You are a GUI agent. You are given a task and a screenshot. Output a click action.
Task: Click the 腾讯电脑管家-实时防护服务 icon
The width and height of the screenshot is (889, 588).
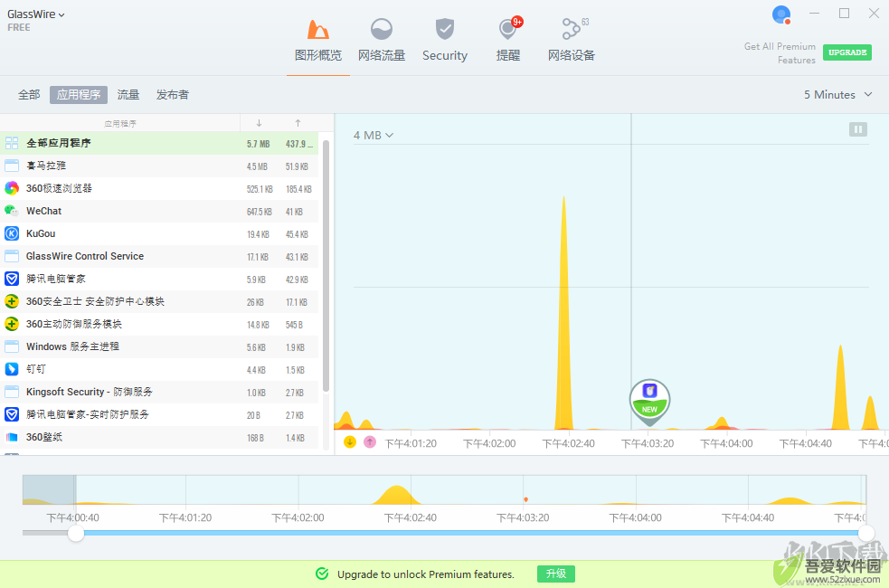12,414
